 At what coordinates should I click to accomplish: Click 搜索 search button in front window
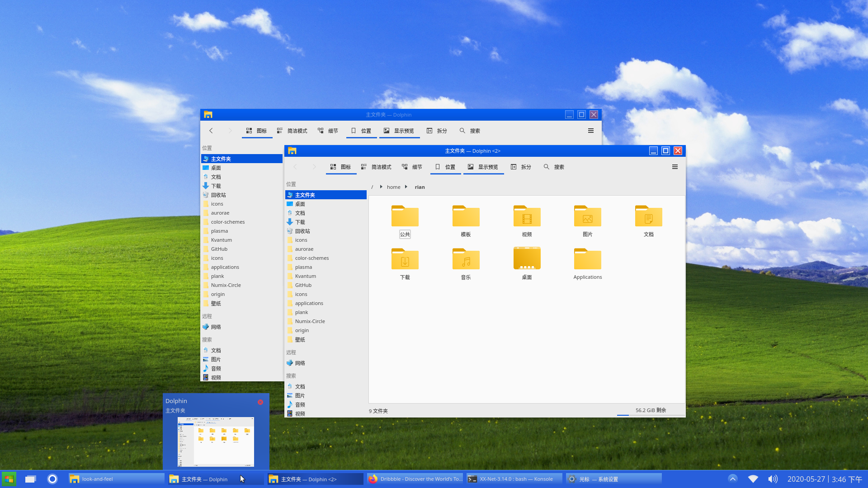click(x=554, y=167)
